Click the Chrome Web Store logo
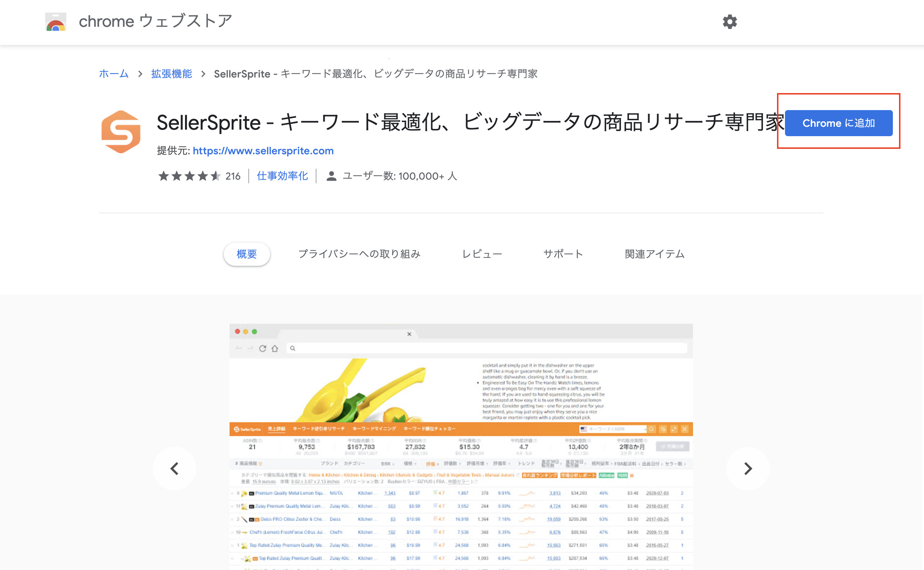 point(56,21)
